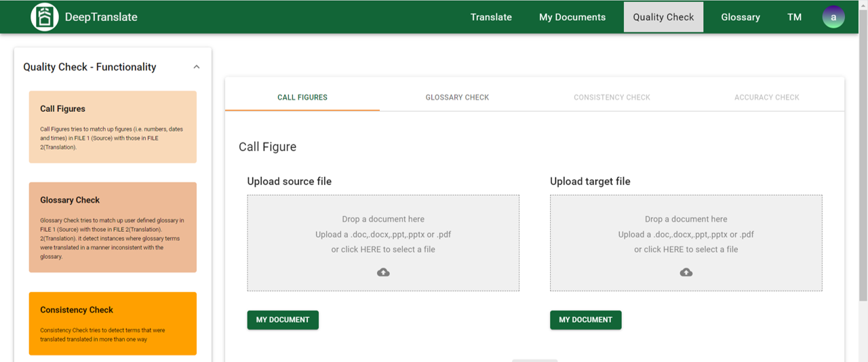Open the TM page
This screenshot has height=362, width=868.
click(x=795, y=17)
